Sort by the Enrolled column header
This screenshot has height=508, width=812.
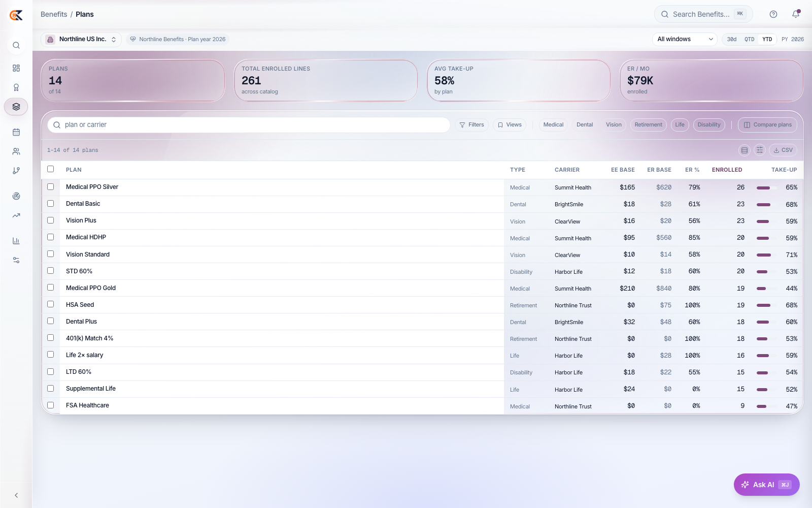click(727, 170)
